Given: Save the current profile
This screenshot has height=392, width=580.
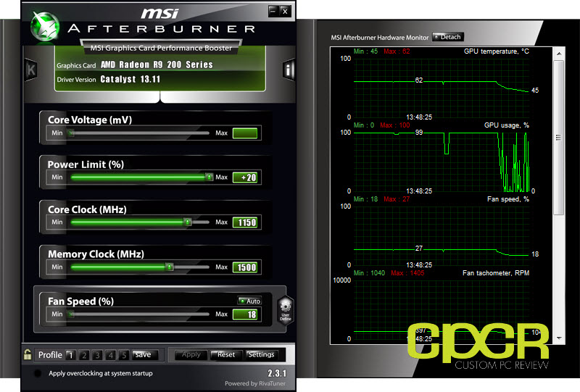Looking at the screenshot, I should pos(145,354).
